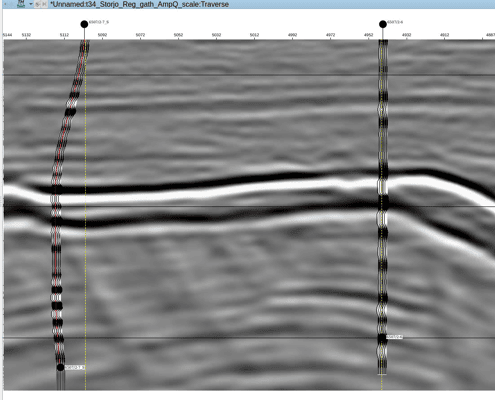Click the right well head marker circle
The width and height of the screenshot is (495, 400).
pyautogui.click(x=383, y=24)
